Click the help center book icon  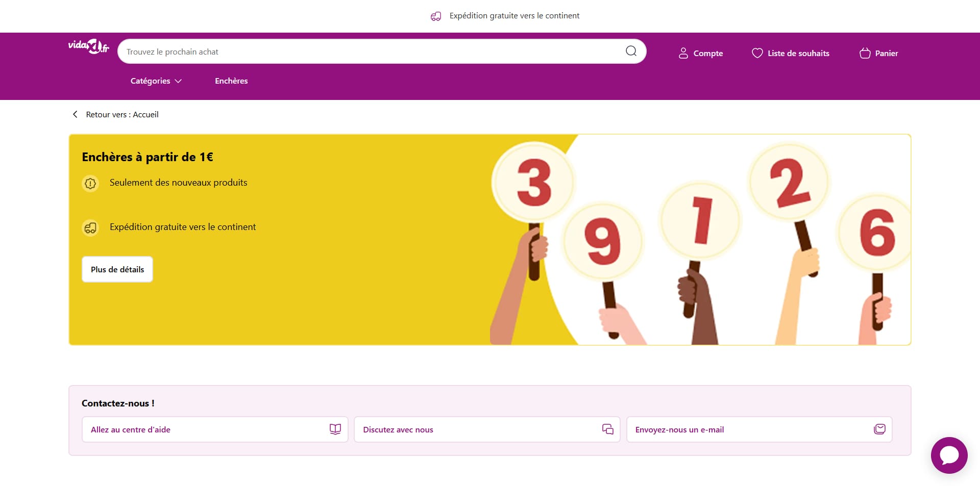[335, 429]
